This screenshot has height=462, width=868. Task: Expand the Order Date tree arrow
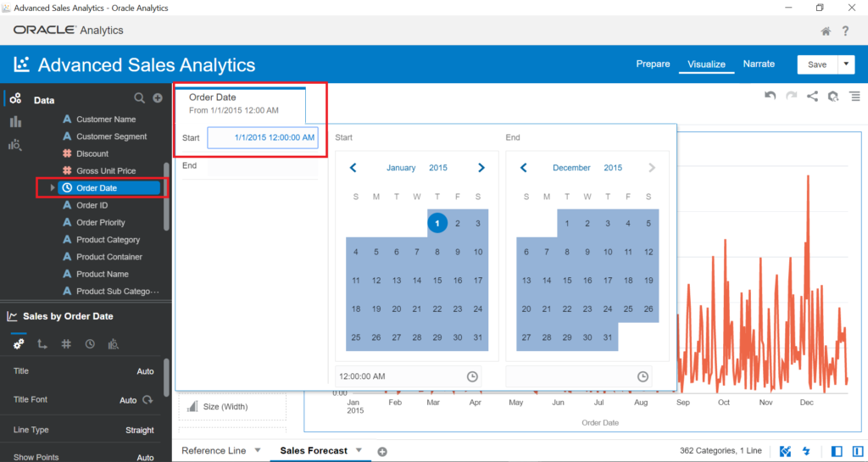pyautogui.click(x=53, y=187)
